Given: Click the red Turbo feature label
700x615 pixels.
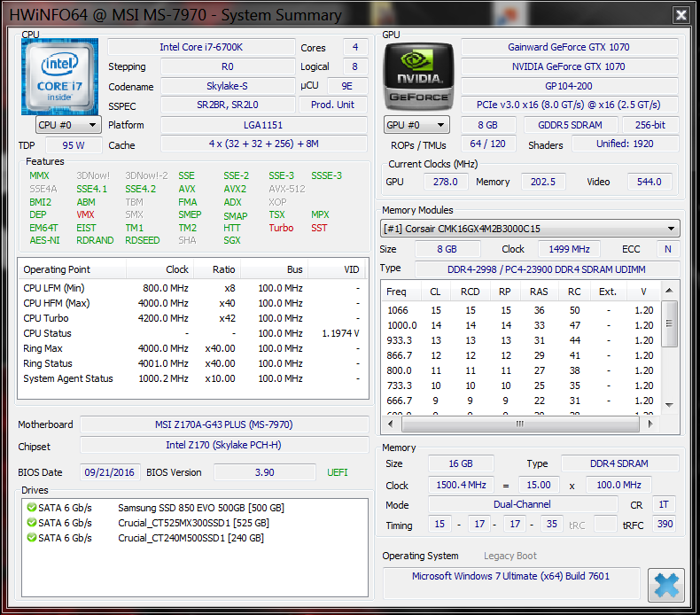Looking at the screenshot, I should coord(281,228).
